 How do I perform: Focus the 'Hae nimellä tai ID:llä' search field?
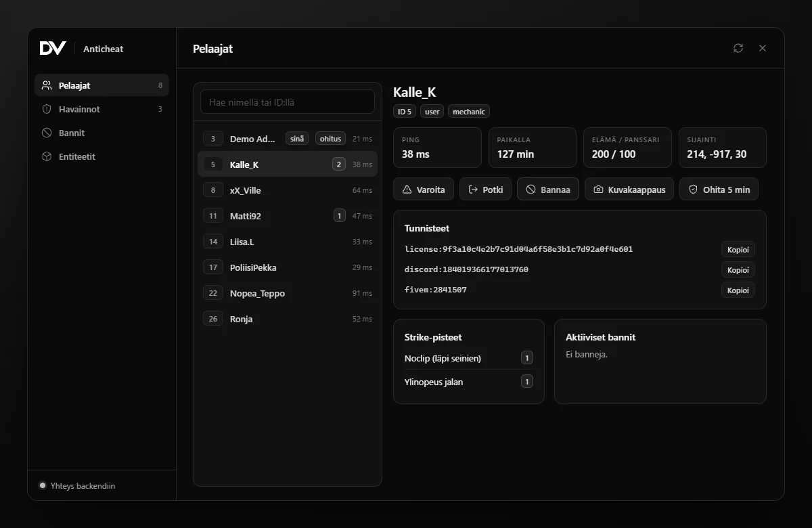click(x=288, y=102)
